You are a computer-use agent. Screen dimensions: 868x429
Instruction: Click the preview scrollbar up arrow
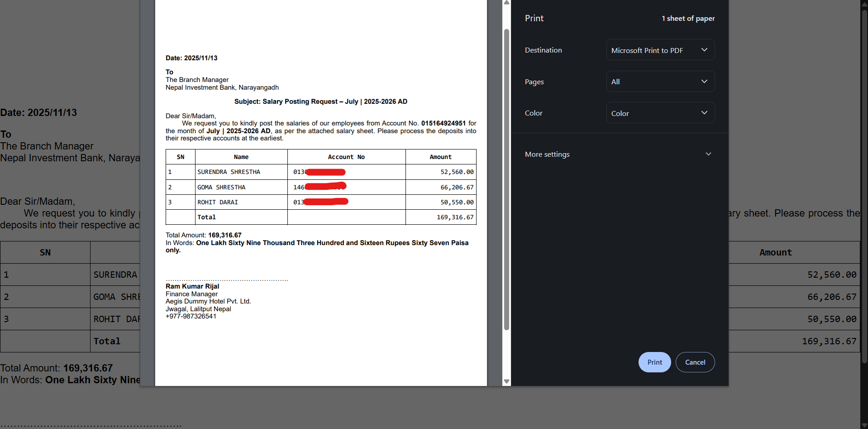(x=507, y=3)
